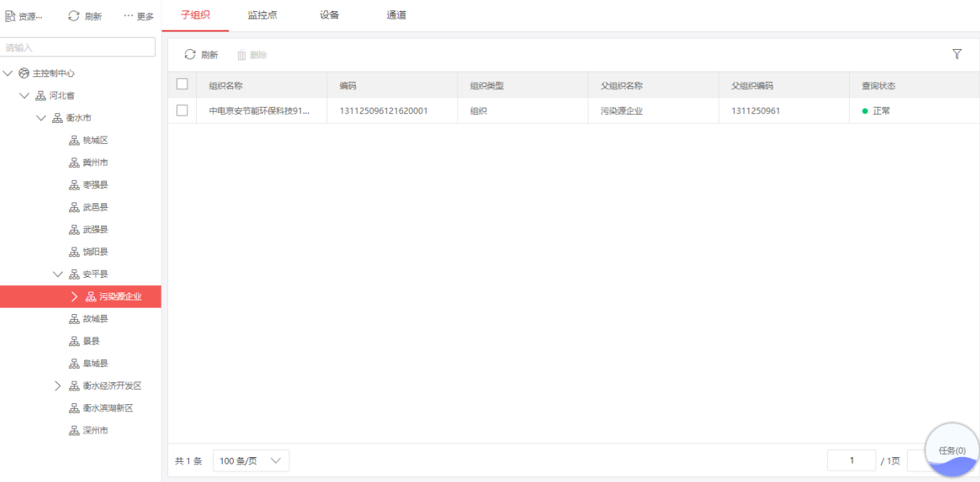This screenshot has height=482, width=980.
Task: Click the globe icon beside 主控制中心
Action: point(24,73)
